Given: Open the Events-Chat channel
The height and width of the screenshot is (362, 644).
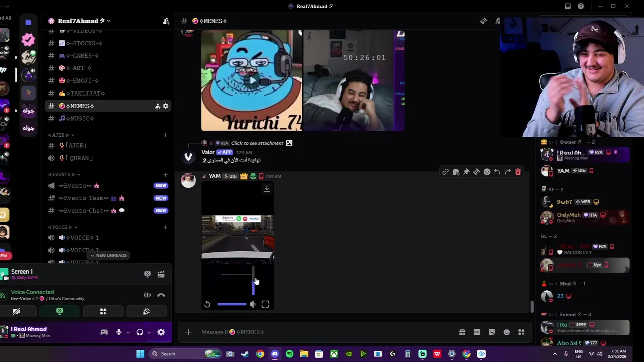Looking at the screenshot, I should (x=107, y=211).
